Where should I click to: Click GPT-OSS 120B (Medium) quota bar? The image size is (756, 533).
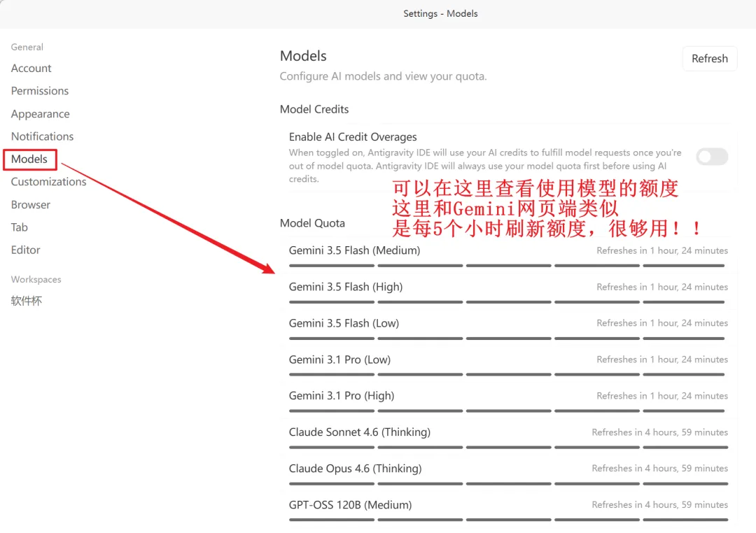(508, 520)
